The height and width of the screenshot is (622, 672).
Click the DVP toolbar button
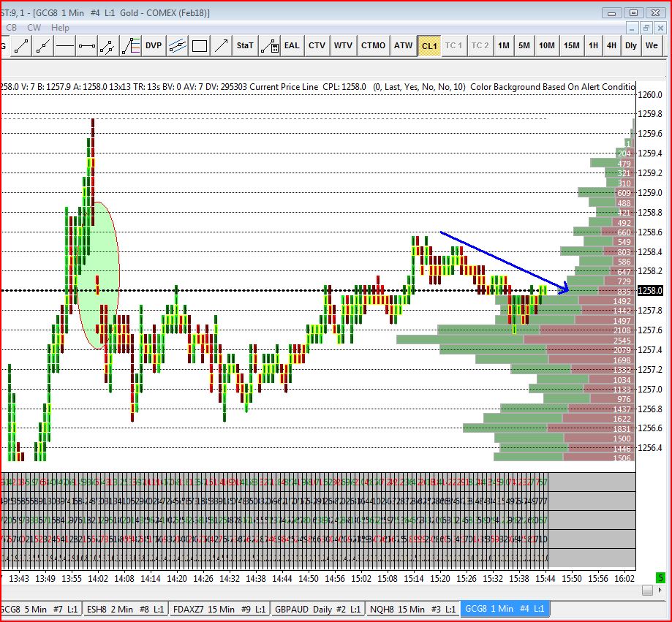(x=154, y=45)
